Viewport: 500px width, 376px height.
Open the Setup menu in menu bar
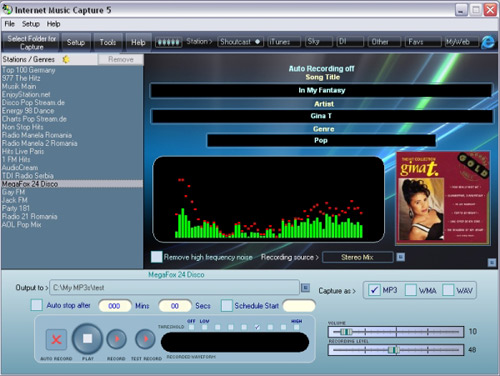(x=31, y=24)
